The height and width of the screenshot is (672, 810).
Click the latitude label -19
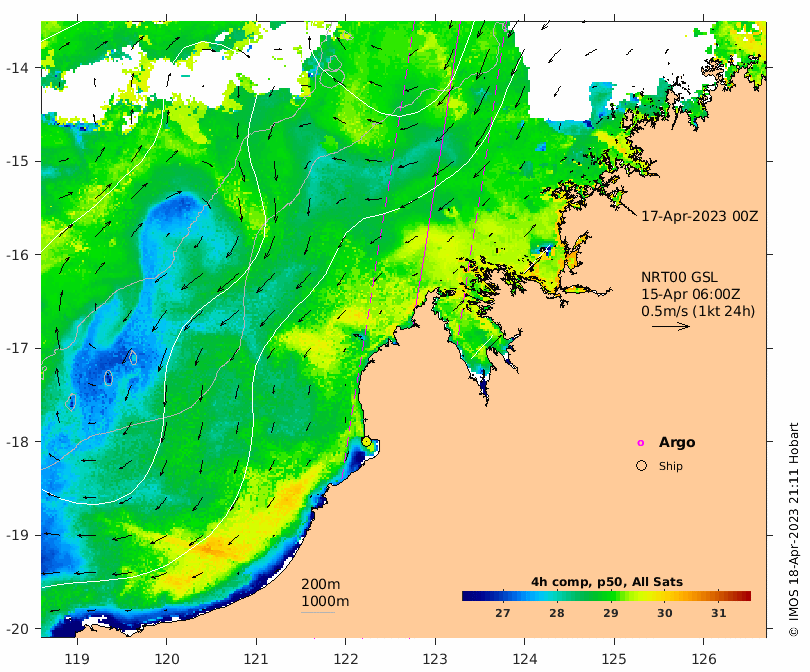click(x=17, y=535)
